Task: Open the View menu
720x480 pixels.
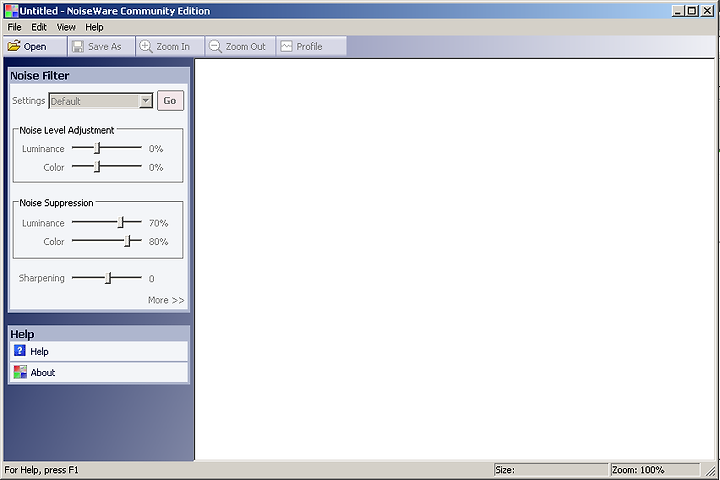Action: pos(66,27)
